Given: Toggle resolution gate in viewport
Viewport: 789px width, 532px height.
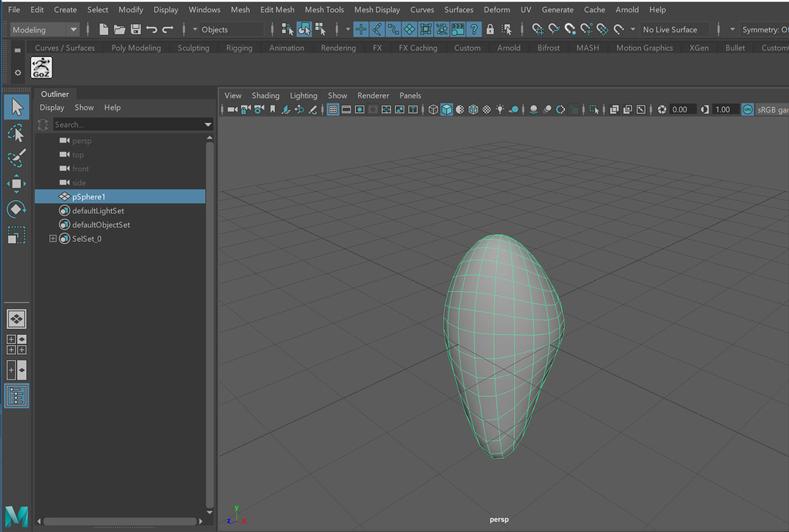Looking at the screenshot, I should point(360,109).
